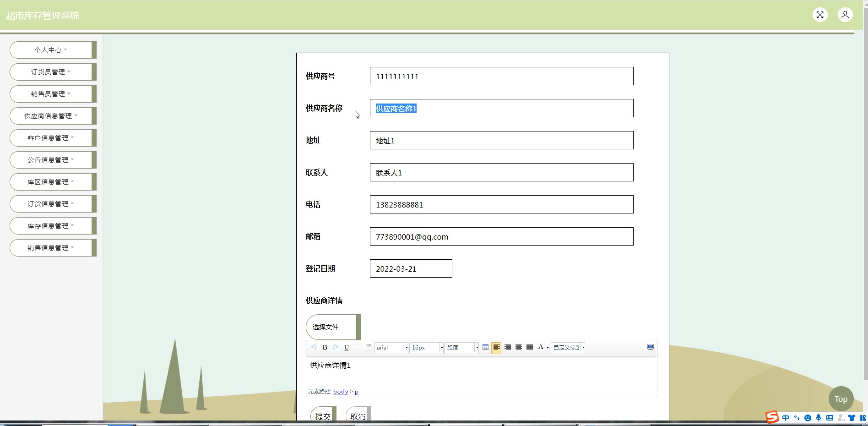Apply font color with the A icon
This screenshot has width=868, height=426.
tap(541, 347)
